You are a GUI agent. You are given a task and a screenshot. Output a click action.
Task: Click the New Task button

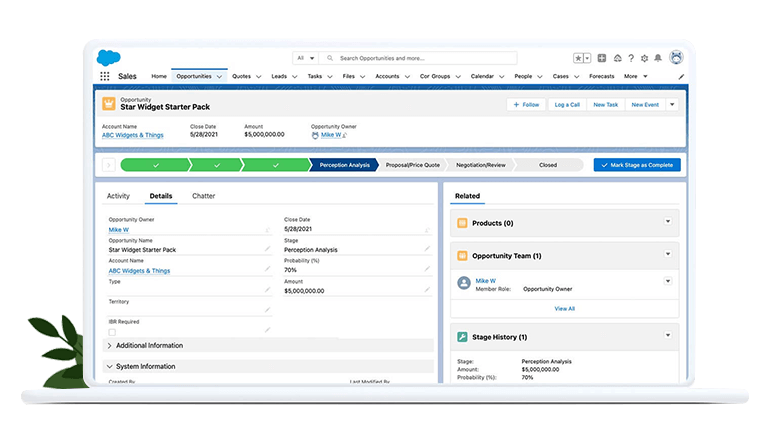tap(605, 104)
